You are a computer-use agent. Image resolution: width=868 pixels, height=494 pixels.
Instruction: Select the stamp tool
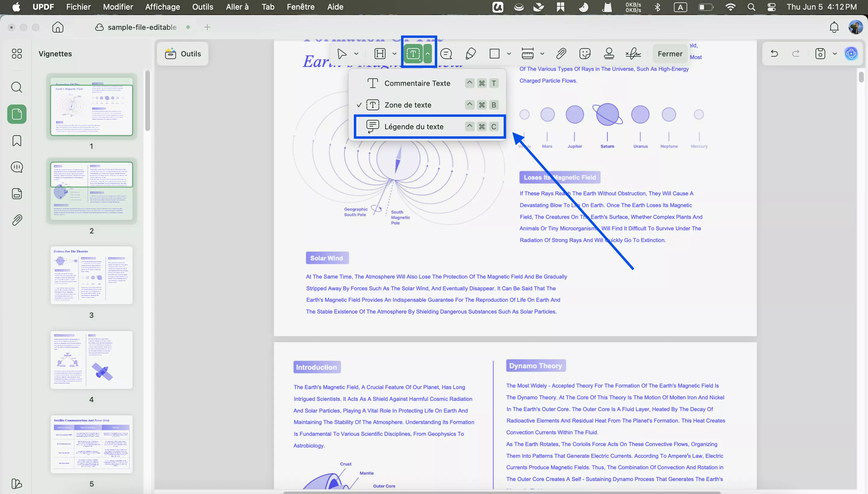(x=609, y=54)
